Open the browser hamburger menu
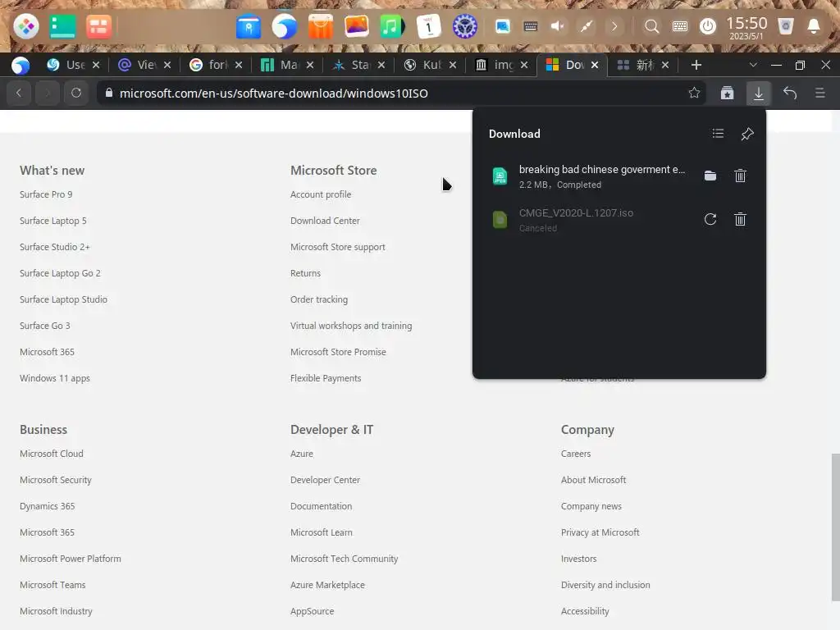Screen dimensions: 840x630 tap(819, 93)
